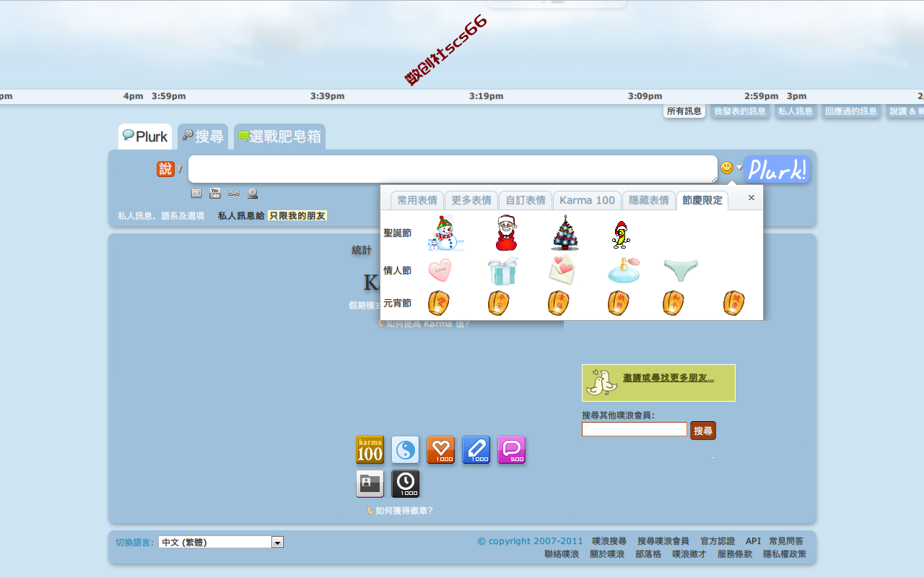Insert the underwear emoticon
This screenshot has height=578, width=924.
[681, 270]
